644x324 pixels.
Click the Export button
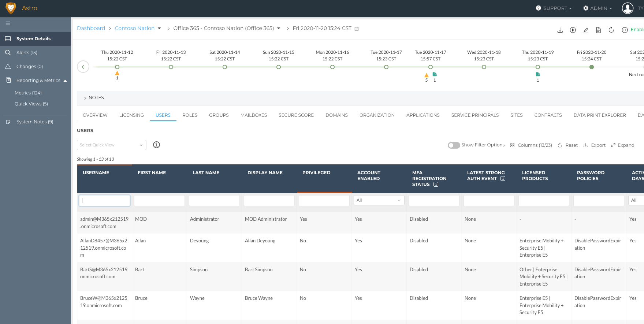coord(595,145)
